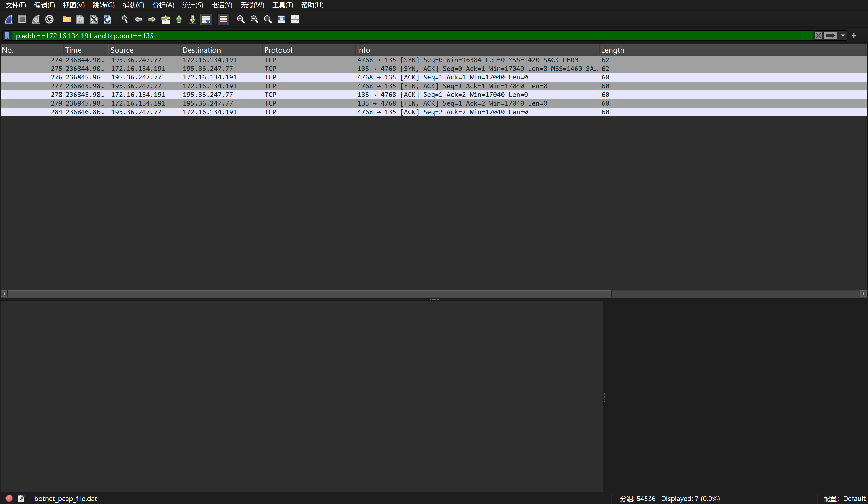Reload the current capture file
This screenshot has width=868, height=504.
pyautogui.click(x=107, y=19)
